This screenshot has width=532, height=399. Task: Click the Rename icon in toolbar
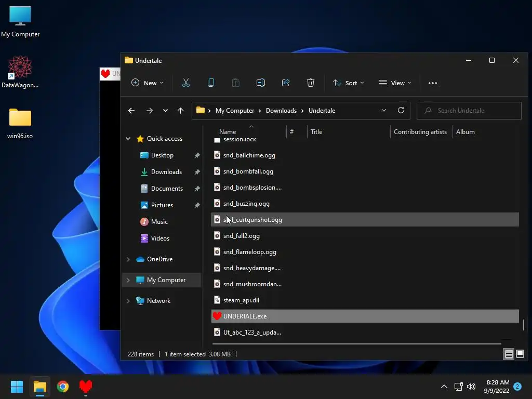coord(261,83)
